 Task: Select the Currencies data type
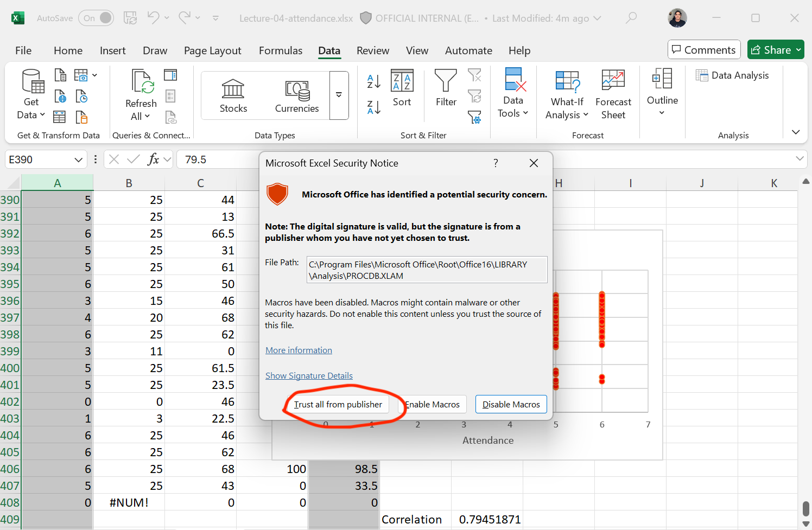tap(296, 96)
